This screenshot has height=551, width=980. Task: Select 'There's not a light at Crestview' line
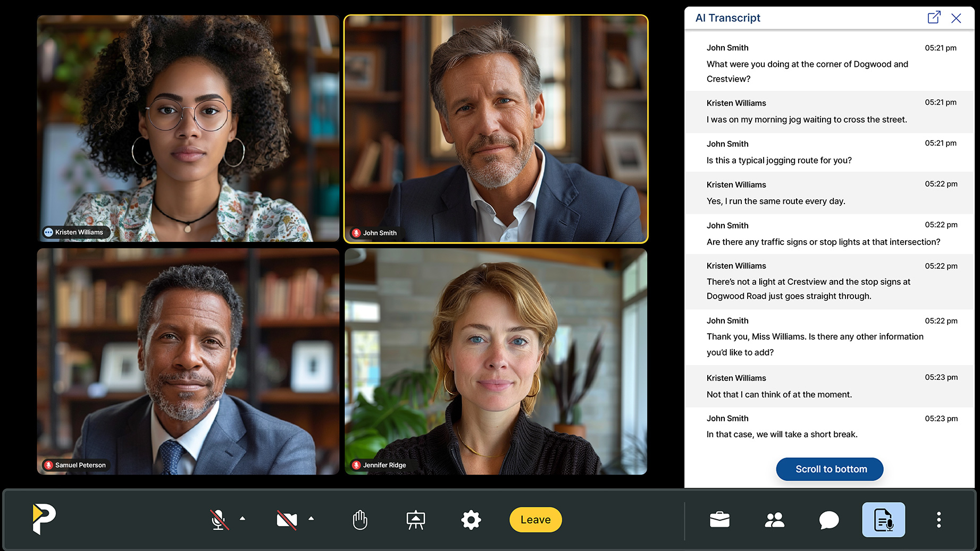coord(808,289)
